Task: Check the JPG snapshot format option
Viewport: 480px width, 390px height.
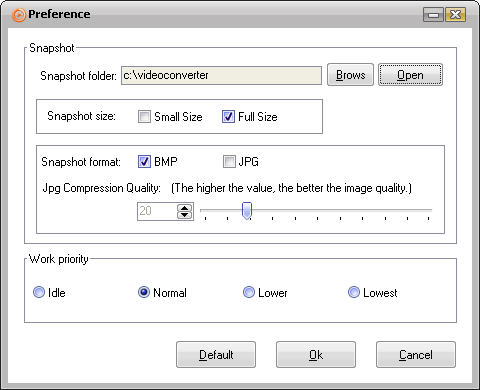Action: pos(229,162)
